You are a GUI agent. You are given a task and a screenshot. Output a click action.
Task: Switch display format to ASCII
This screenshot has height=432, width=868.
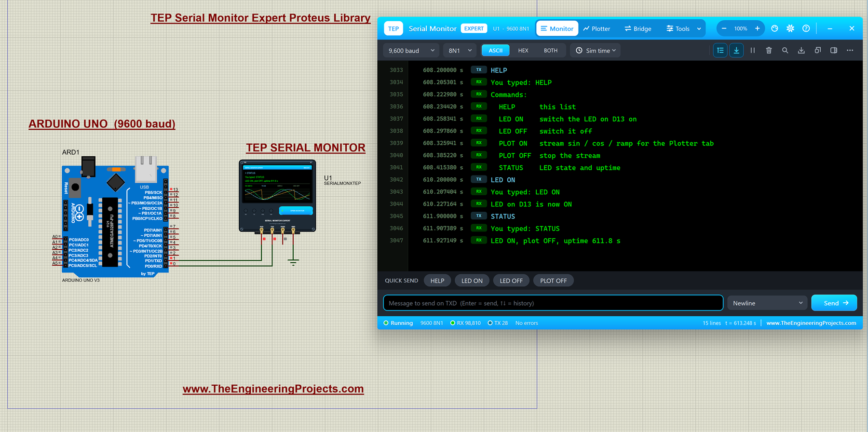tap(496, 50)
